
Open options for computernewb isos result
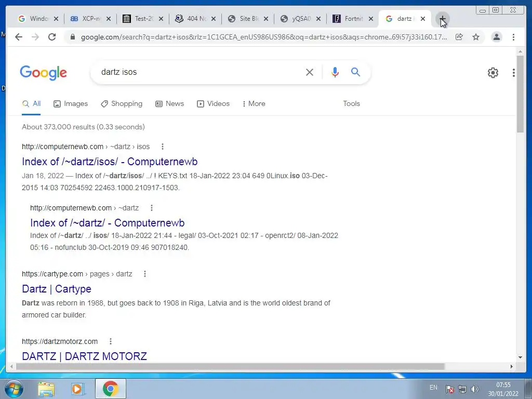click(163, 147)
